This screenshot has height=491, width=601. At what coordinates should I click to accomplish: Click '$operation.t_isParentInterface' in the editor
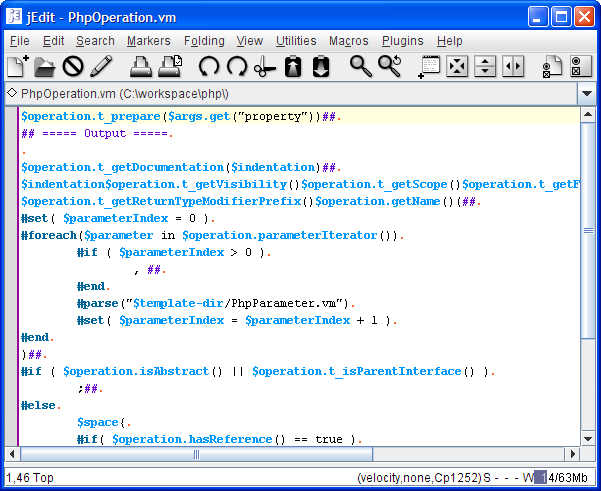pos(356,371)
